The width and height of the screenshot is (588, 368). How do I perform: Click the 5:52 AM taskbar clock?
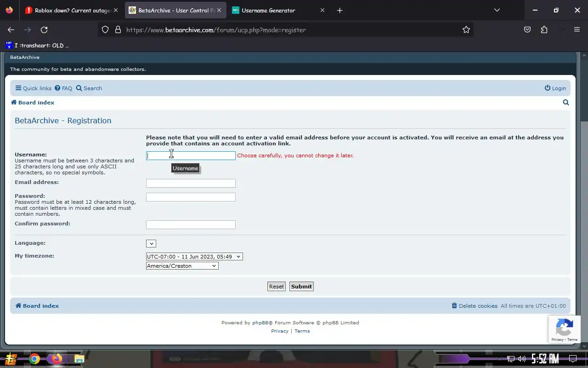(x=545, y=359)
